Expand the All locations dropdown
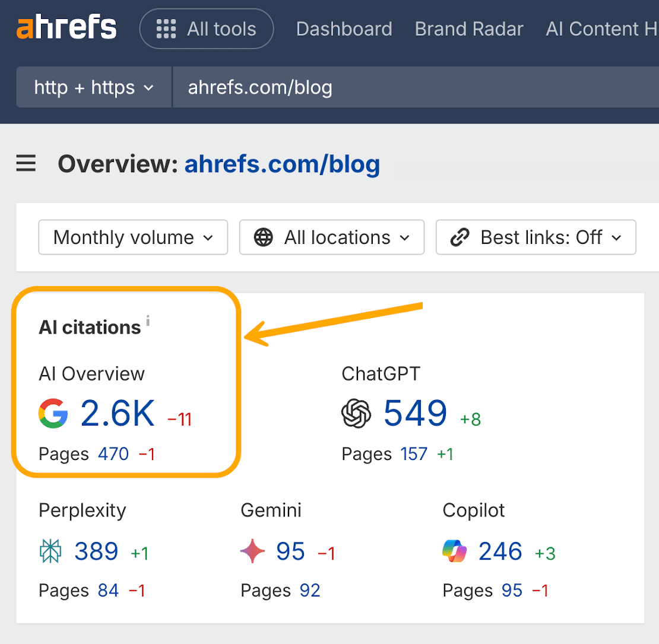This screenshot has height=644, width=659. tap(331, 237)
